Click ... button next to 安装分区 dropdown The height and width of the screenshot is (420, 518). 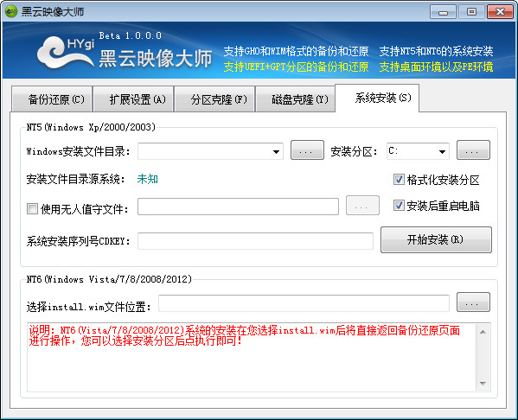point(473,150)
